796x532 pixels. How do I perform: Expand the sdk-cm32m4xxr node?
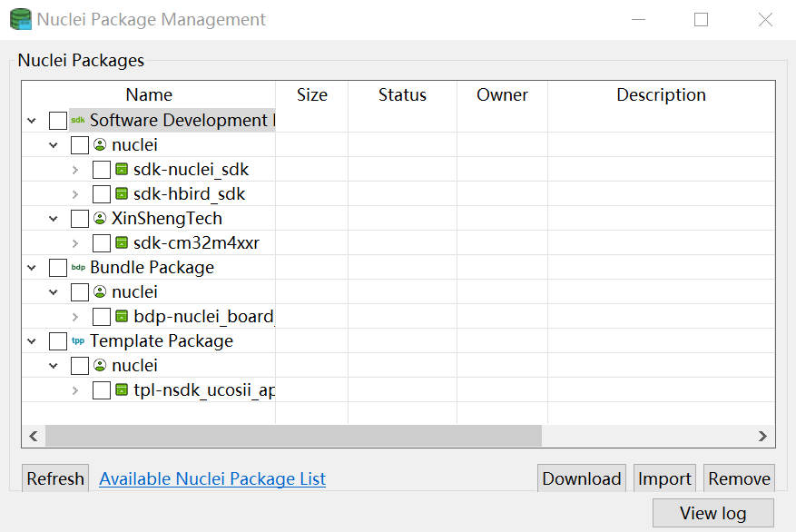(x=75, y=243)
